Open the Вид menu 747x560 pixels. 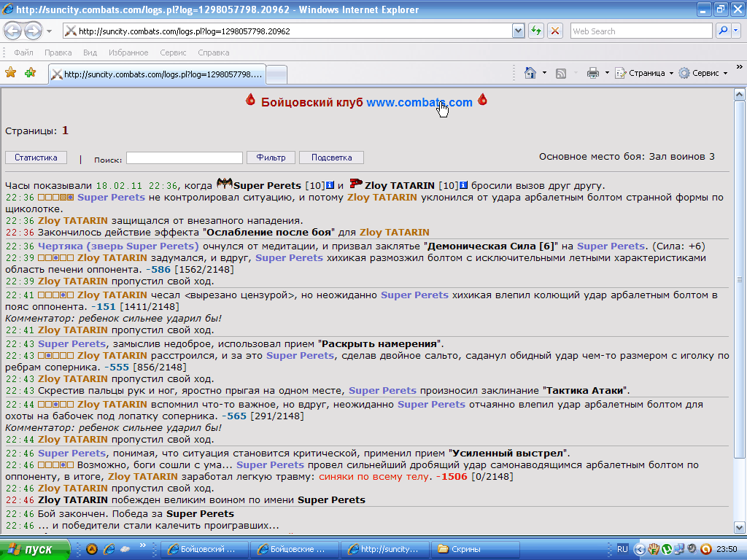point(90,52)
